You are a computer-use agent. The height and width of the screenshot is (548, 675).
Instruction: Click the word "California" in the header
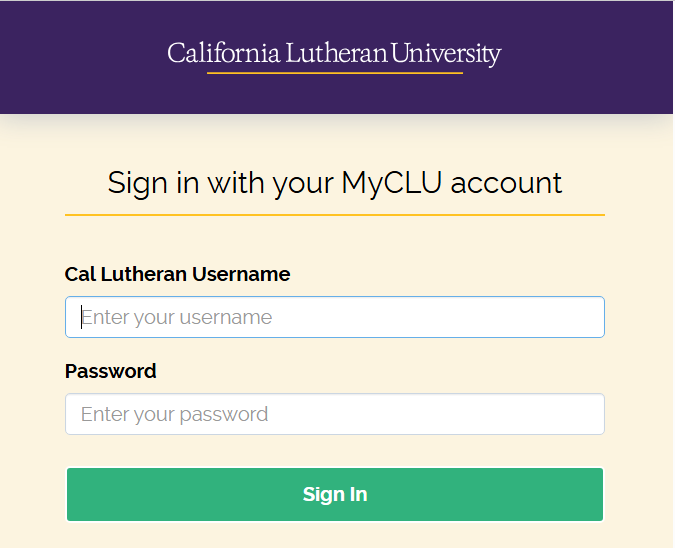point(223,53)
